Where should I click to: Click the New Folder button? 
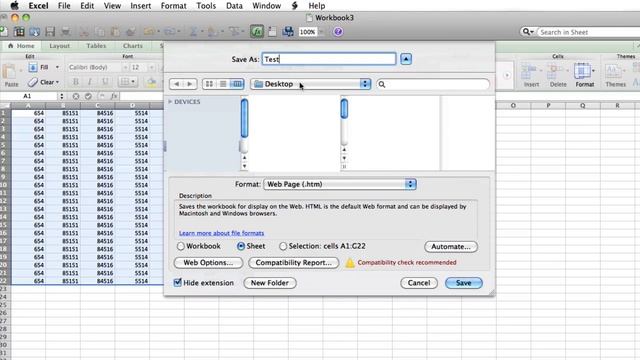(270, 283)
